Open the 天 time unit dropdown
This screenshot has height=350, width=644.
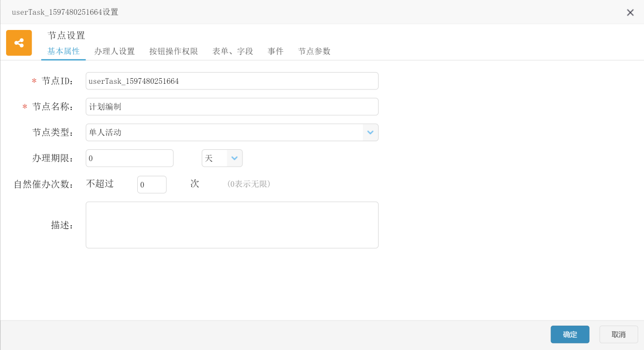(222, 158)
